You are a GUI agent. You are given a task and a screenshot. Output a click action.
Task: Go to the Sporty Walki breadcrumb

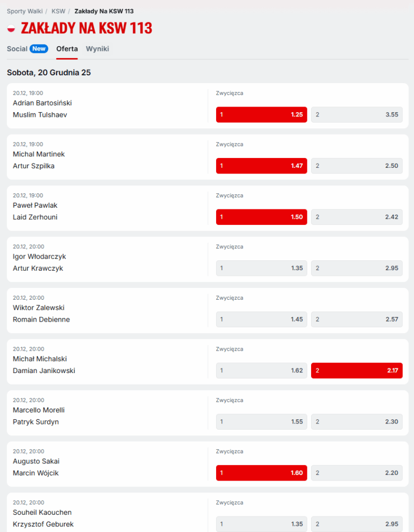pyautogui.click(x=24, y=11)
